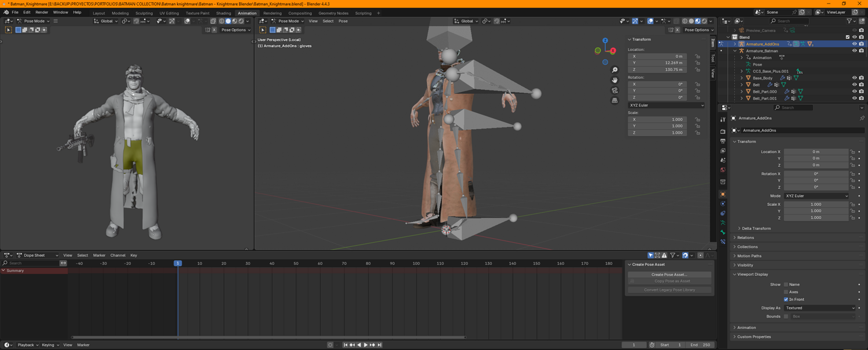Expand the Custom Properties panel
The width and height of the screenshot is (868, 350).
click(x=753, y=337)
